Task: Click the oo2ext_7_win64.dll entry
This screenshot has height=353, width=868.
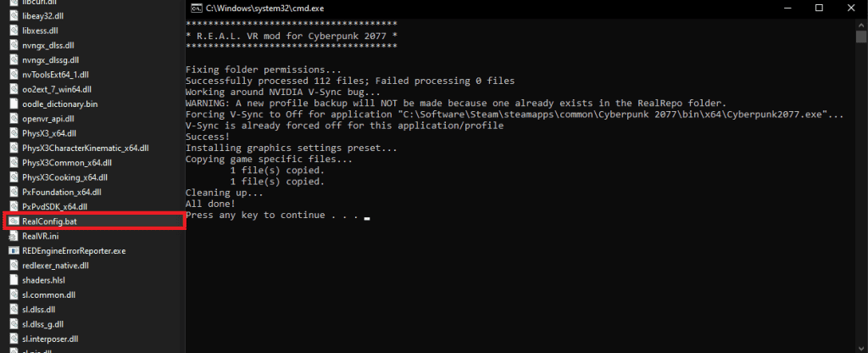Action: click(93, 89)
